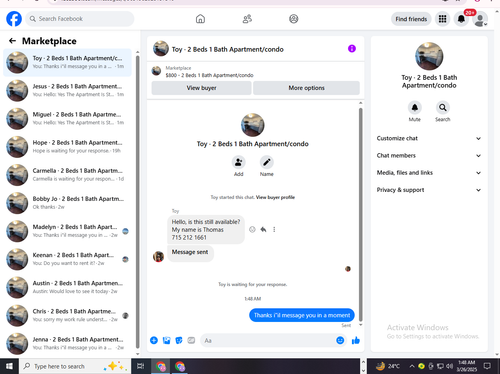Open View buyer profile link
This screenshot has width=500, height=374.
(x=275, y=197)
